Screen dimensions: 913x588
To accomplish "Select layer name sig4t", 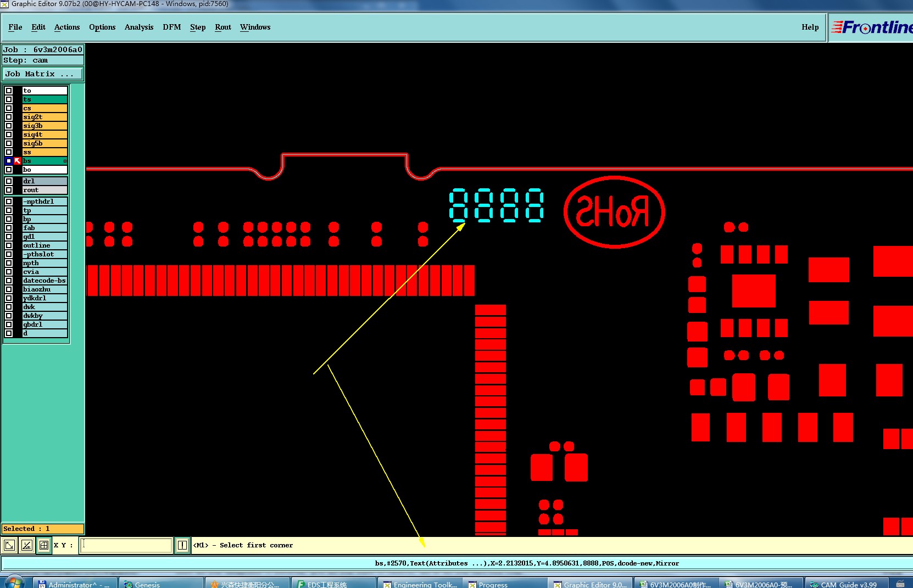I will (44, 135).
